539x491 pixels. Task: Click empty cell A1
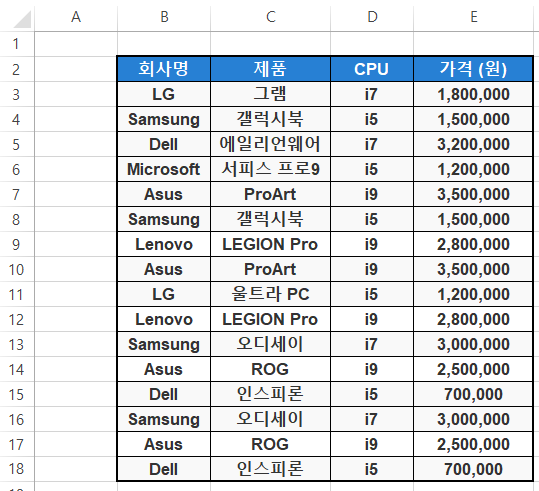click(76, 44)
